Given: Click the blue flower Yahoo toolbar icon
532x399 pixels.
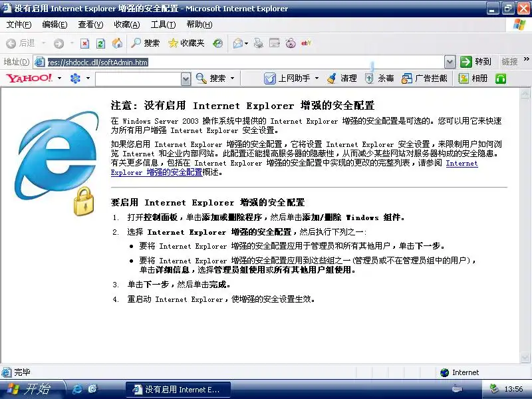Looking at the screenshot, I should (x=75, y=78).
